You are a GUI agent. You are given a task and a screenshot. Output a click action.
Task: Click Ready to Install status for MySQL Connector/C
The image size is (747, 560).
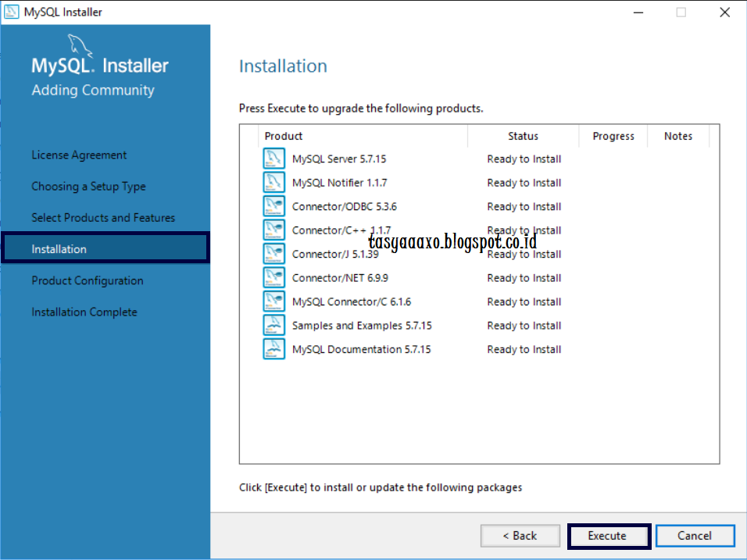click(524, 302)
